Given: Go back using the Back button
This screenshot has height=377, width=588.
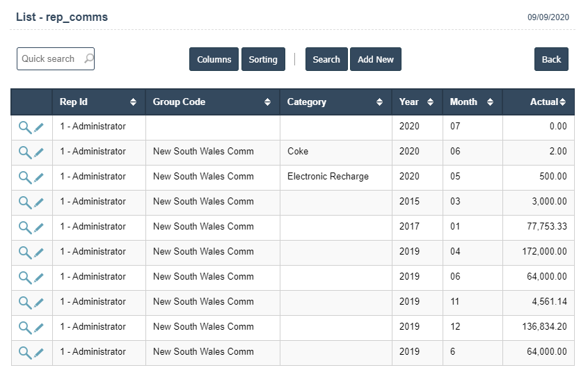Looking at the screenshot, I should click(551, 59).
